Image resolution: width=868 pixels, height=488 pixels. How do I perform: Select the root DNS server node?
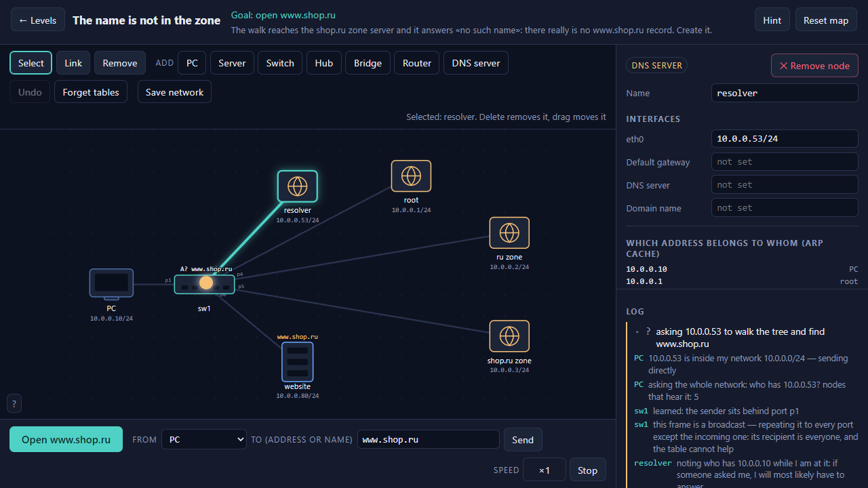click(x=411, y=176)
